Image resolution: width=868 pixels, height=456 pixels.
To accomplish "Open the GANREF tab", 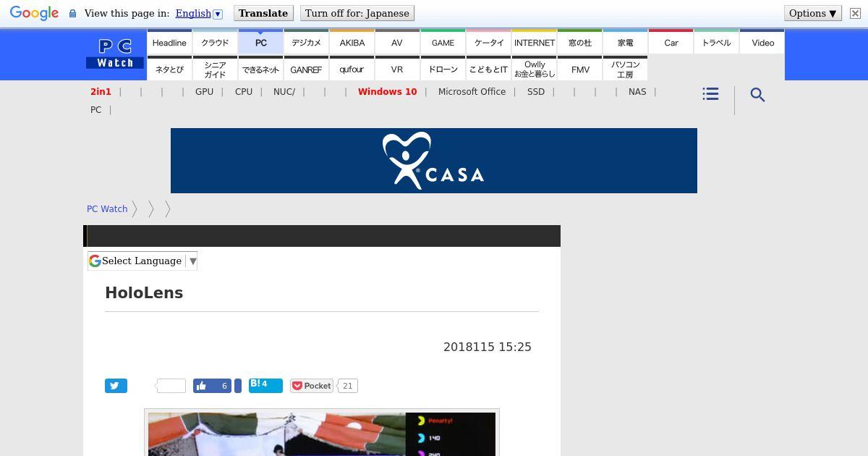I will pyautogui.click(x=306, y=69).
